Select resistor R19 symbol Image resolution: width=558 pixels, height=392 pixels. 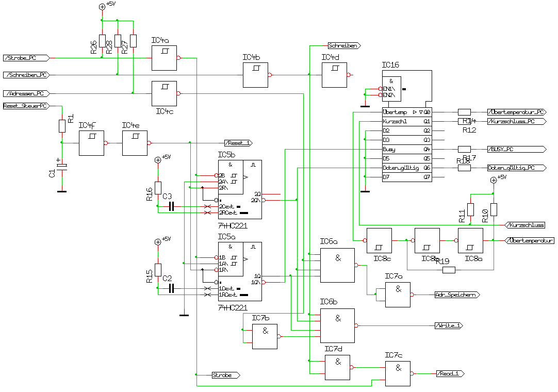pyautogui.click(x=449, y=269)
